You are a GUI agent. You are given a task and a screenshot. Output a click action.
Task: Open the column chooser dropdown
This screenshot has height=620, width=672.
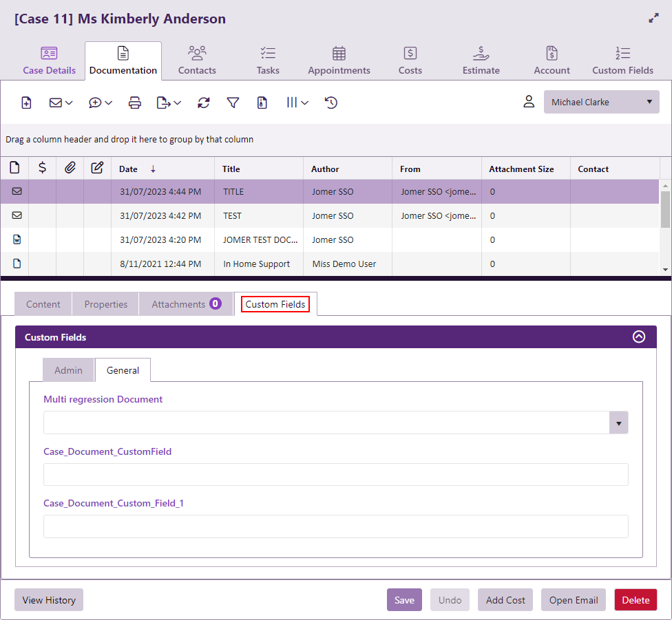click(x=297, y=103)
